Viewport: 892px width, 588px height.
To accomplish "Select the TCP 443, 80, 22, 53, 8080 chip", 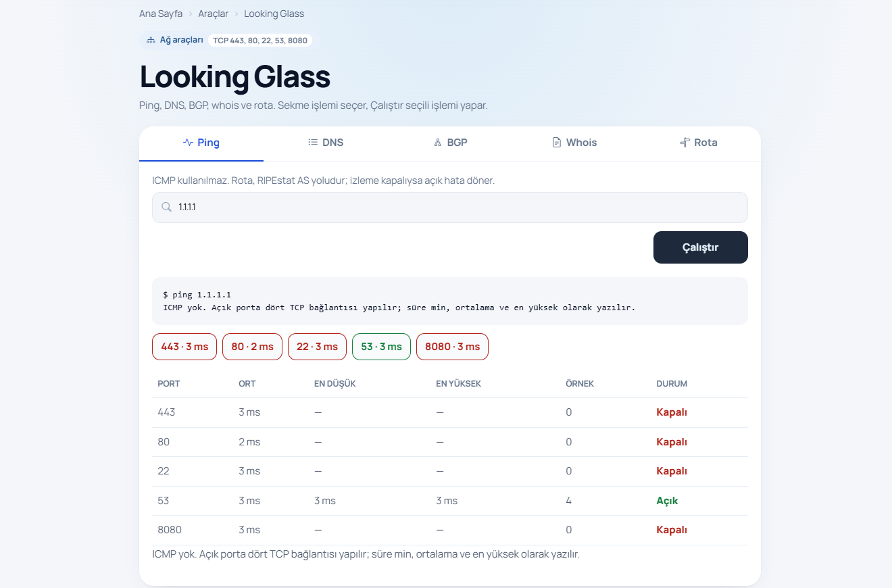I will 260,41.
